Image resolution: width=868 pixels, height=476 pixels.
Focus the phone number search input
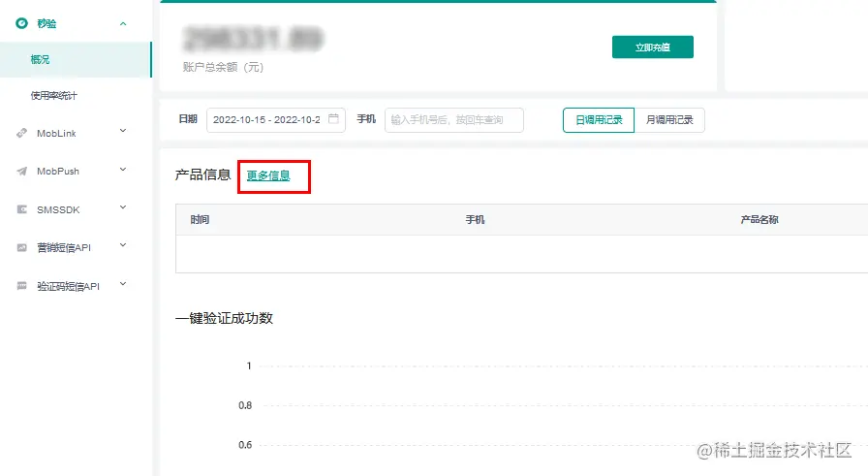(454, 119)
